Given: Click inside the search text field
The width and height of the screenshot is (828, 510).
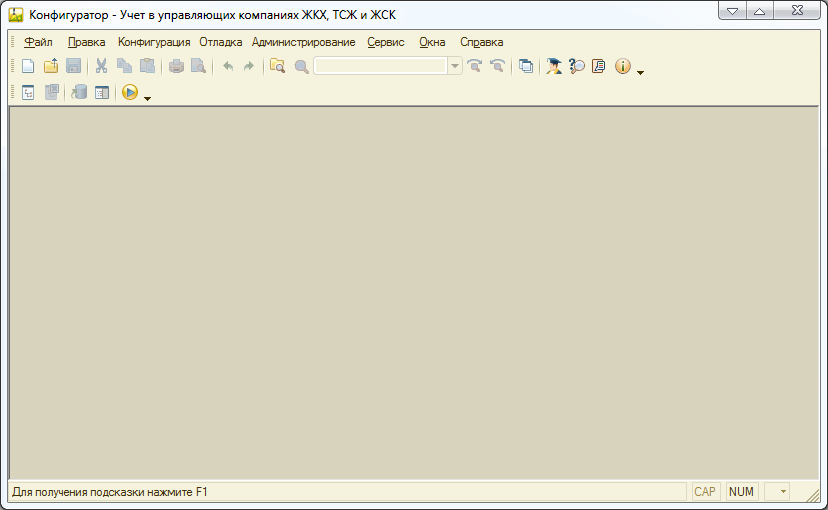Looking at the screenshot, I should (380, 66).
